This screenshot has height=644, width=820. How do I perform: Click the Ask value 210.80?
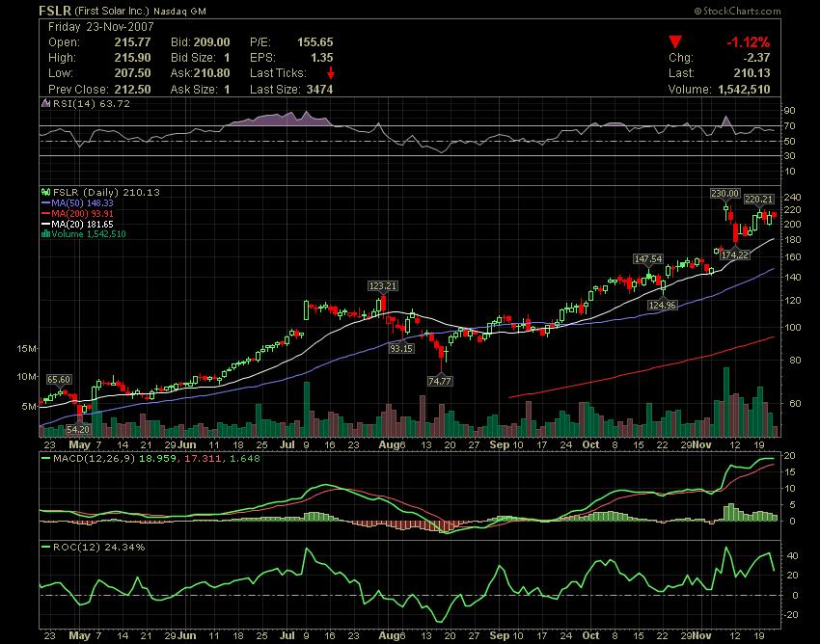point(212,73)
